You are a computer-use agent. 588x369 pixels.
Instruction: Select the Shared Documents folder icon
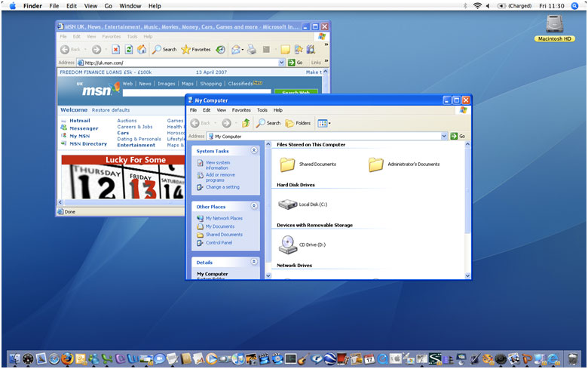(288, 165)
